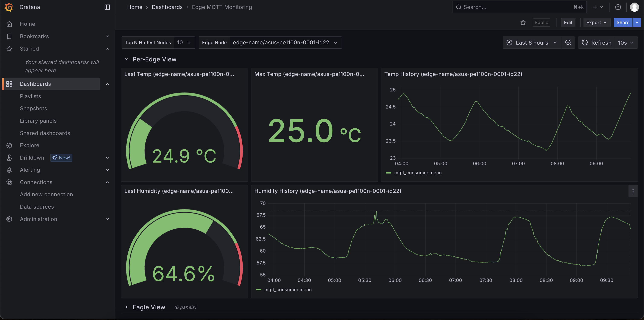Click the Refresh dashboard button
Screen dimensions: 644x320
point(597,43)
